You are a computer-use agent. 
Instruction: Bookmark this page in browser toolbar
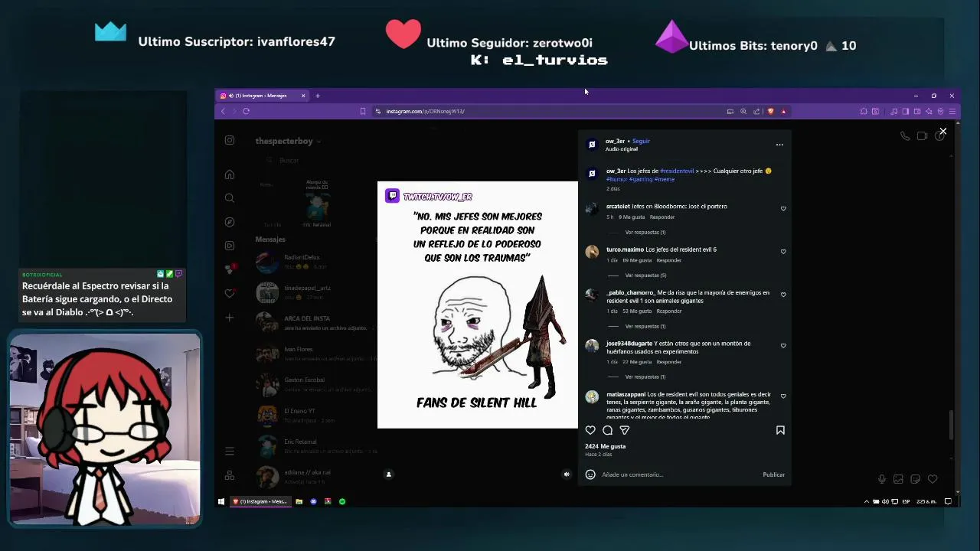[363, 111]
